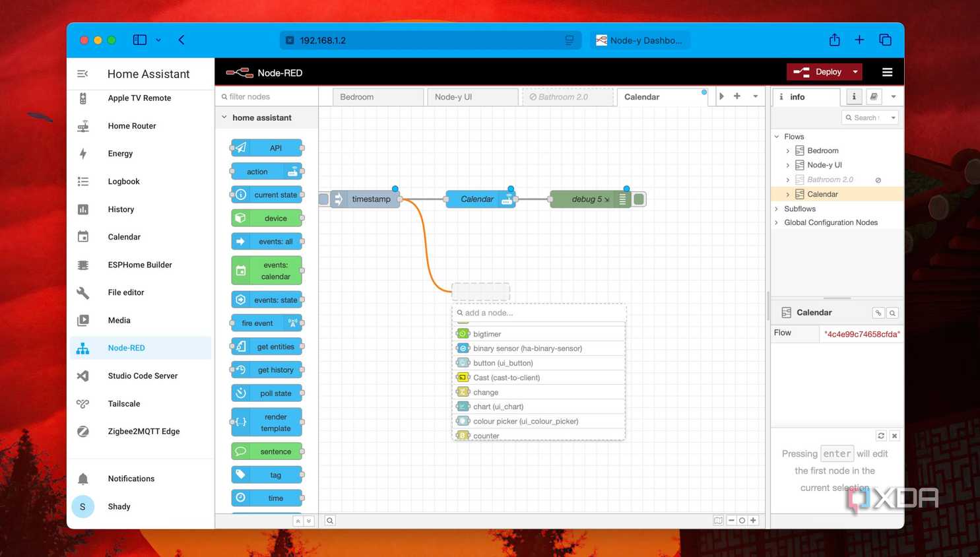Open Home Router sidebar item
The height and width of the screenshot is (557, 980).
click(140, 126)
